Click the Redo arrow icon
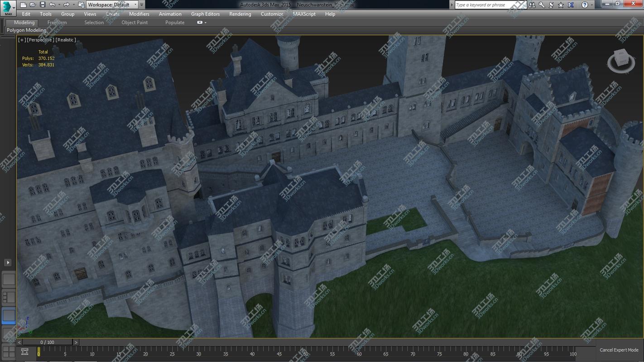Screen dimensions: 644x362 [66, 5]
